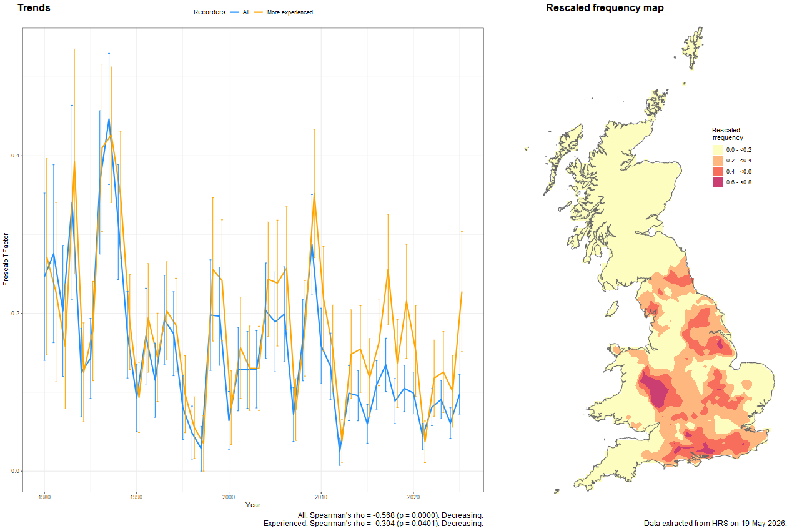Select the pale yellow 0.0 - <0.2 swatch

[x=718, y=150]
